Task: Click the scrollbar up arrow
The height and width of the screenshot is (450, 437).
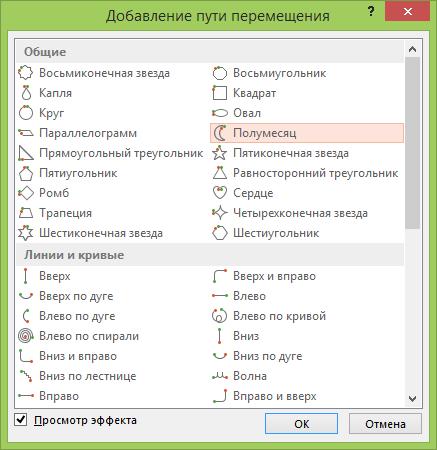Action: pos(412,50)
